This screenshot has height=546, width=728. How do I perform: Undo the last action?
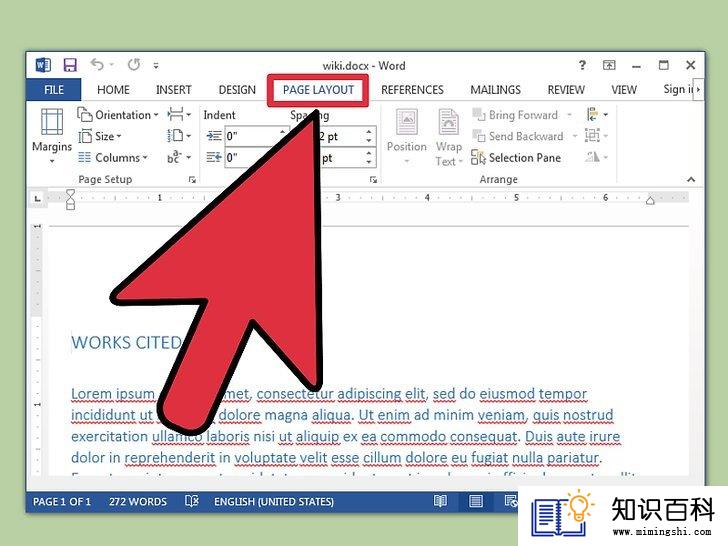click(x=97, y=64)
